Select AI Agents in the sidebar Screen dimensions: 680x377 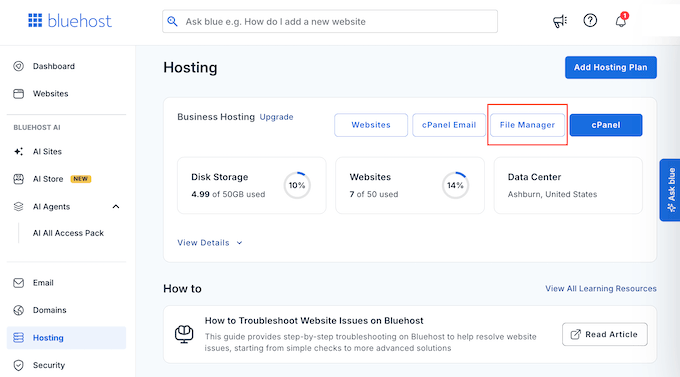click(x=51, y=207)
